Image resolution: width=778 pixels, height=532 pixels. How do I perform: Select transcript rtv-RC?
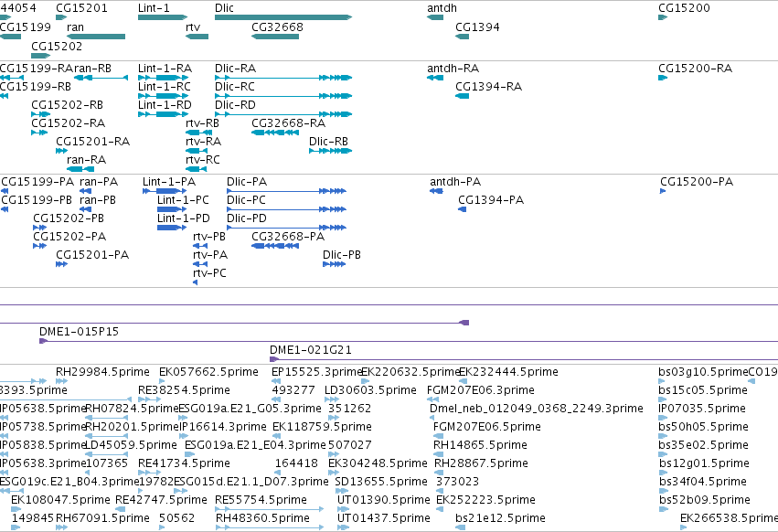[x=196, y=169]
